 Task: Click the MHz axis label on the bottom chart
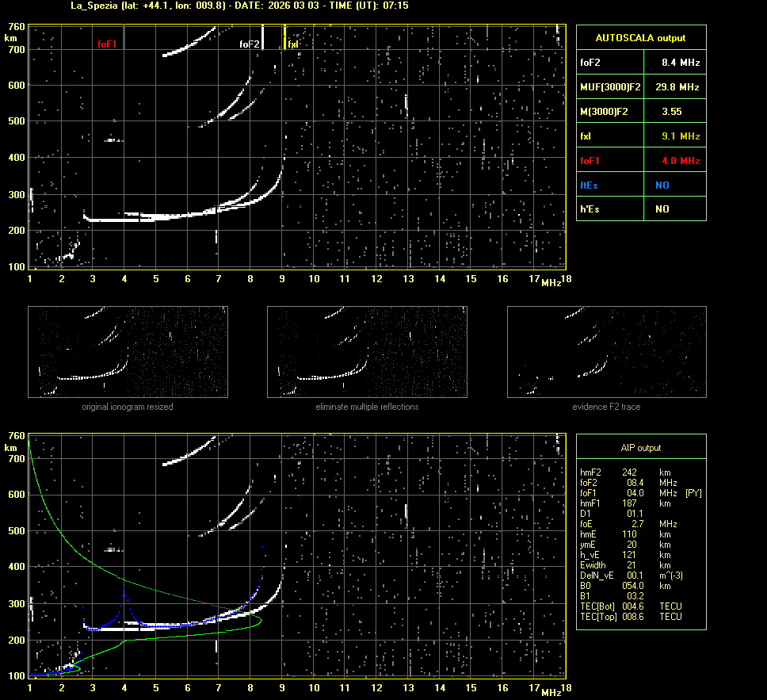point(551,692)
